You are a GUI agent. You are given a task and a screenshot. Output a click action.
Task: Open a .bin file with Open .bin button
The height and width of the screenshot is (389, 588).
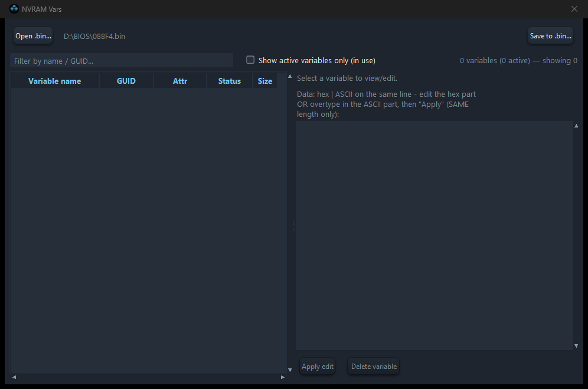click(x=33, y=36)
